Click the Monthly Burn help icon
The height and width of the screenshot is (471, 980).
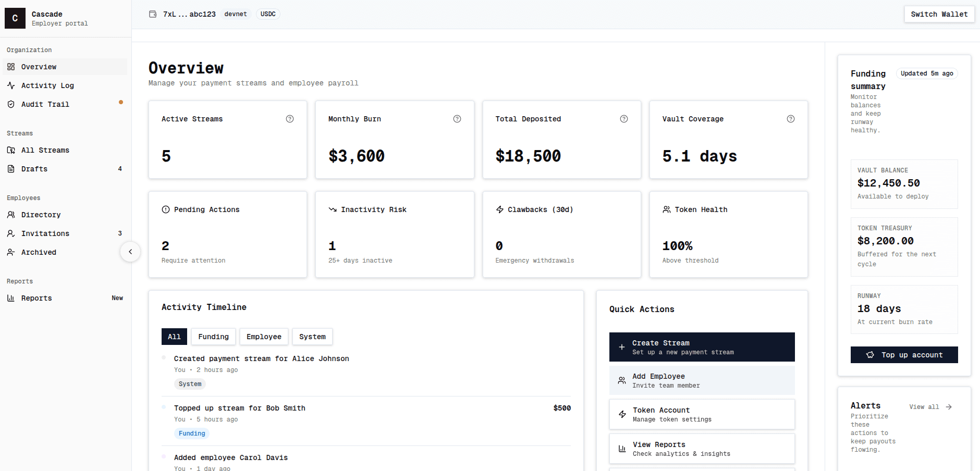457,119
